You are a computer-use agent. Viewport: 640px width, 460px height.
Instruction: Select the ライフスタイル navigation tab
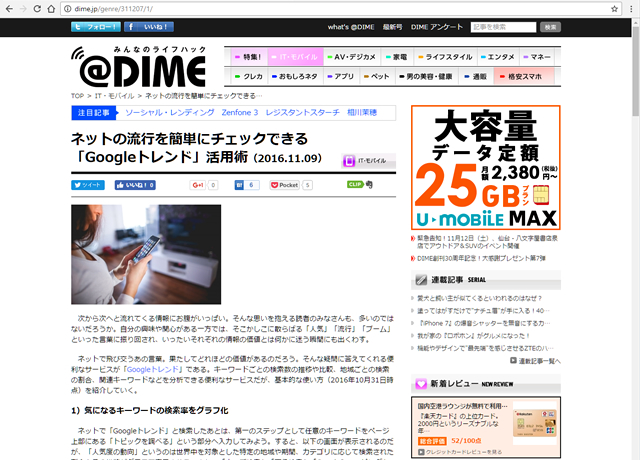coord(449,57)
